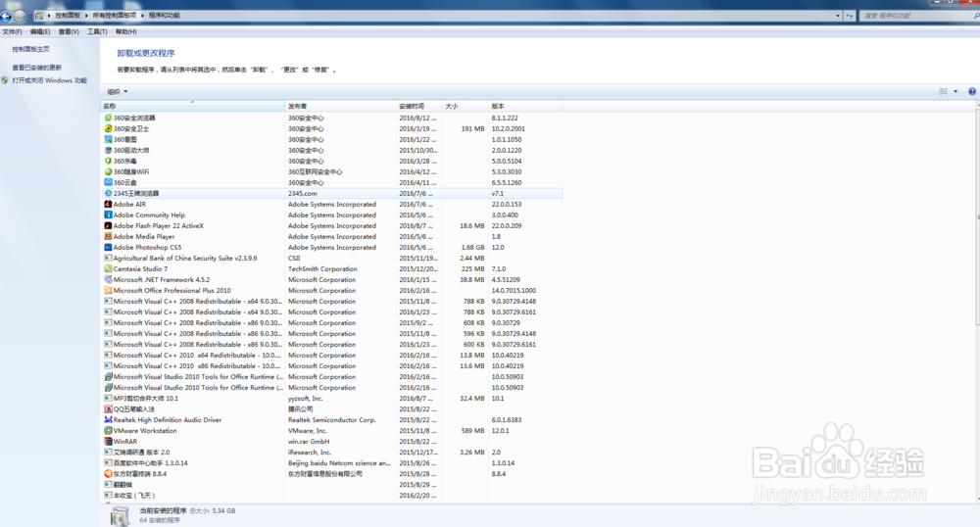Click the 360看图 program icon
The width and height of the screenshot is (980, 527).
(108, 139)
